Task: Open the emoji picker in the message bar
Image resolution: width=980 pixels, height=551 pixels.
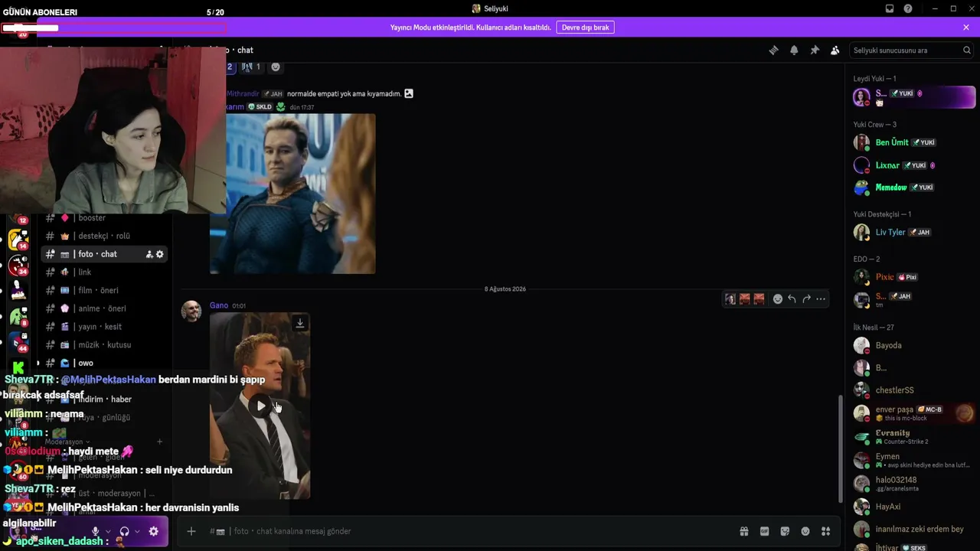Action: (x=805, y=531)
